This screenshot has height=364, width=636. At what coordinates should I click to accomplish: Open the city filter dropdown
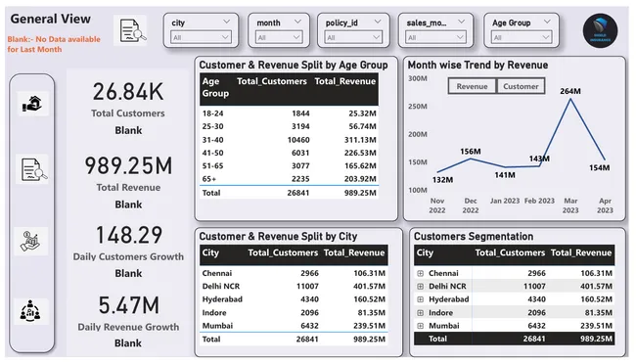[x=201, y=37]
